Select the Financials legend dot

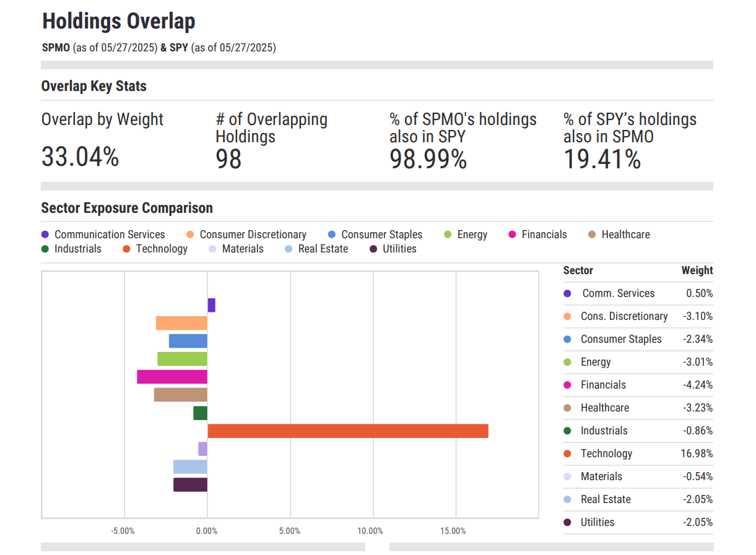click(514, 234)
